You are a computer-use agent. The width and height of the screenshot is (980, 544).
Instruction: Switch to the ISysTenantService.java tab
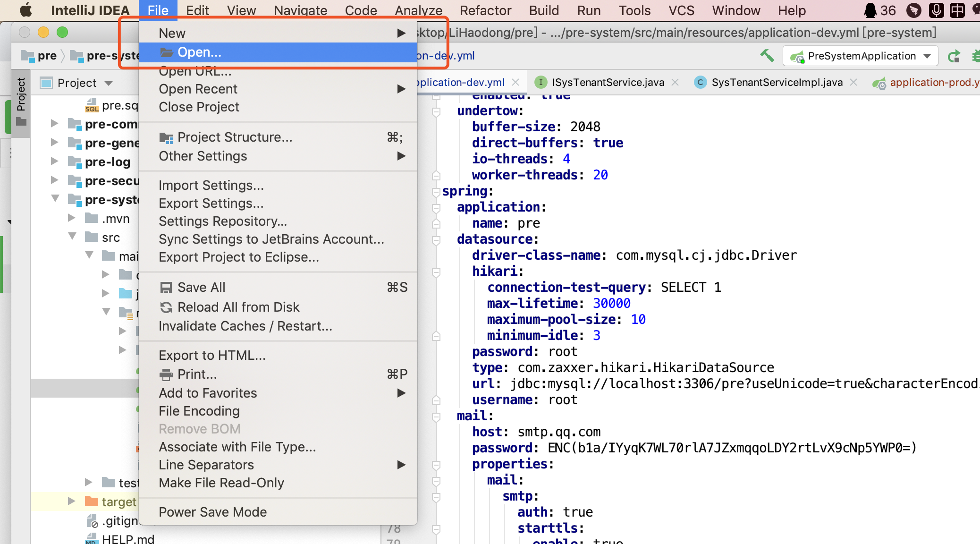(x=608, y=82)
